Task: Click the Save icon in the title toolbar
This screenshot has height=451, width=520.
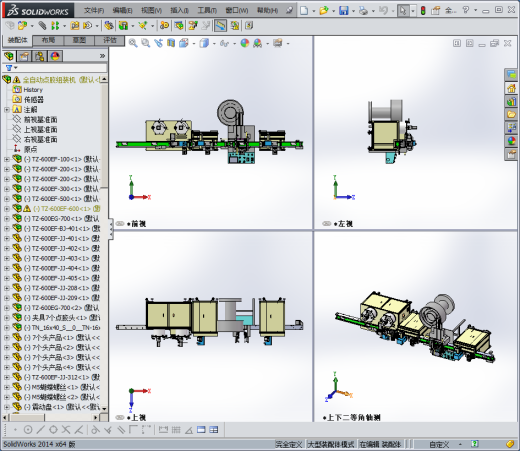Action: tap(343, 10)
